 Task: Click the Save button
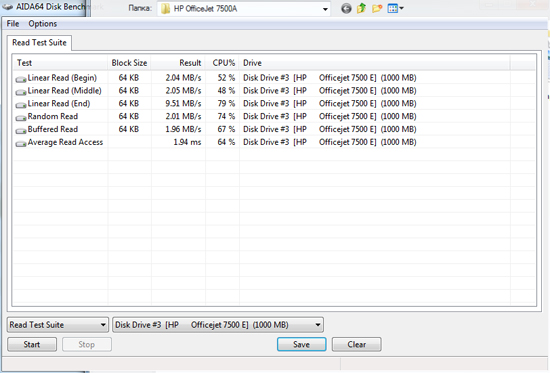(x=302, y=344)
